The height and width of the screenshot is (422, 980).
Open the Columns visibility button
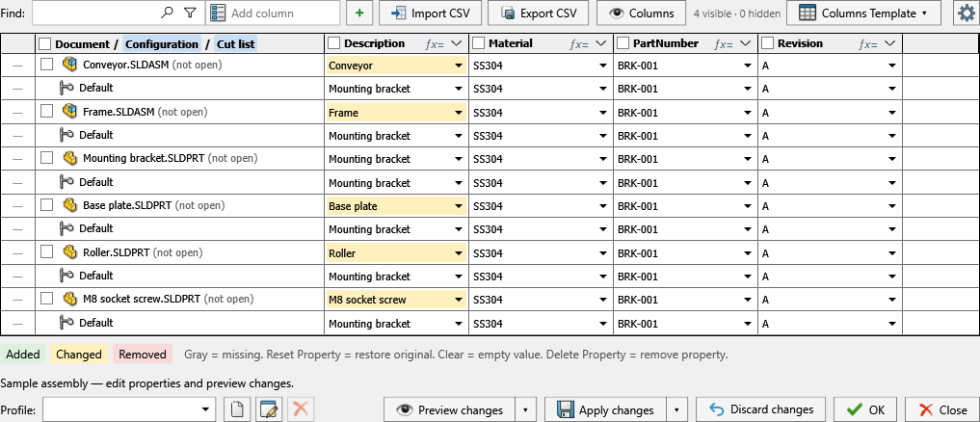point(643,13)
